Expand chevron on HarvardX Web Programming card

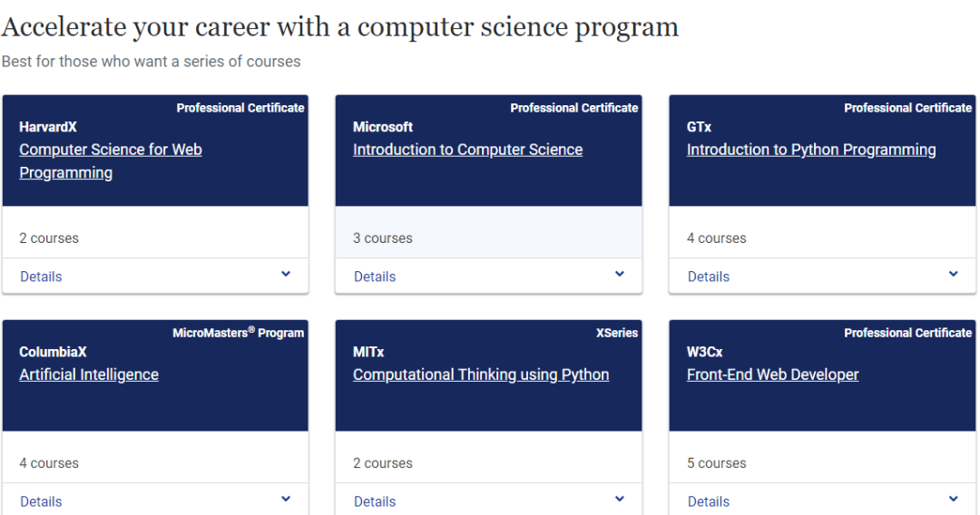point(286,274)
